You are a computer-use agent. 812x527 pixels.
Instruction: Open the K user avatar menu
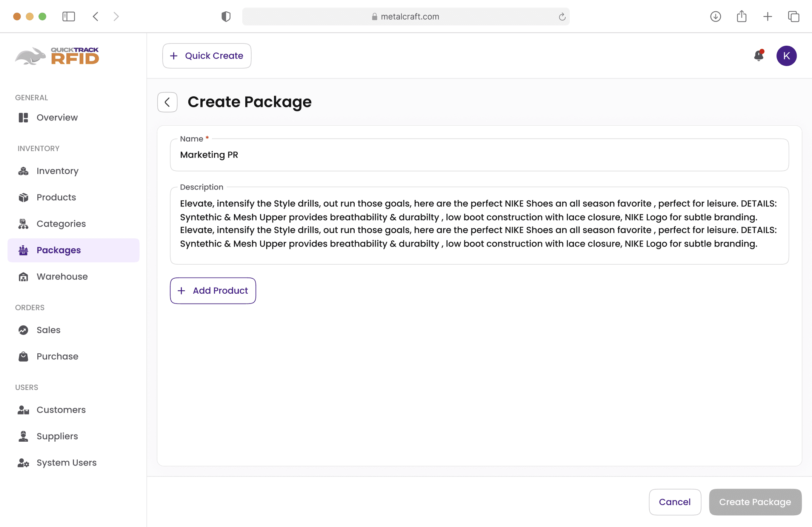coord(786,56)
